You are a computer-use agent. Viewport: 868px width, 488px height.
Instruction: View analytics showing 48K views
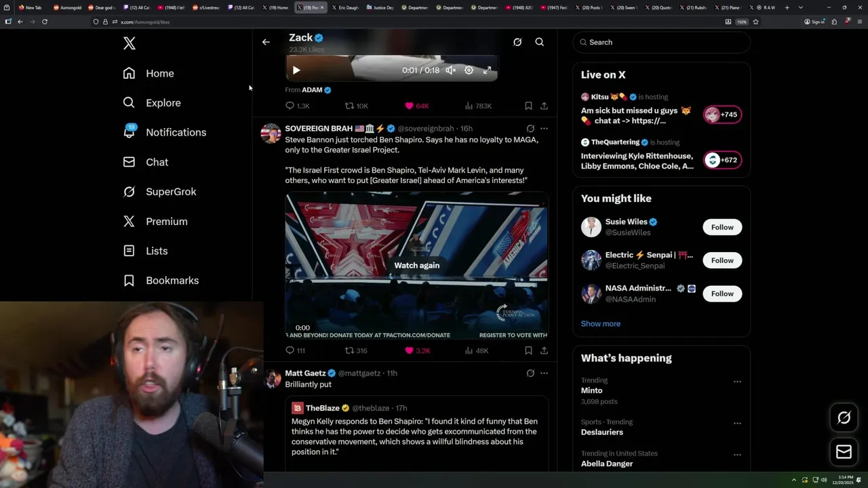477,350
